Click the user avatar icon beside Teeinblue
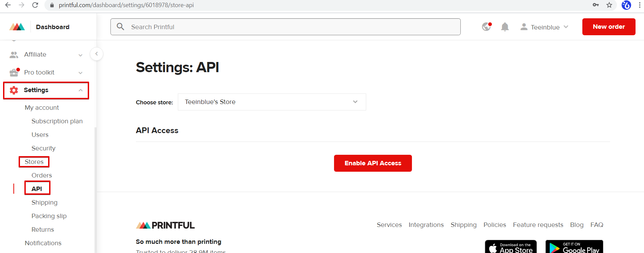The height and width of the screenshot is (253, 644). (524, 27)
